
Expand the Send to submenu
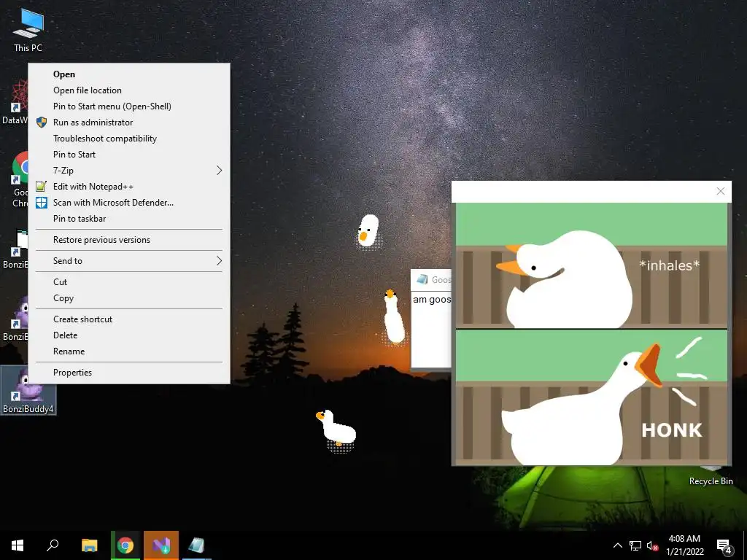129,261
